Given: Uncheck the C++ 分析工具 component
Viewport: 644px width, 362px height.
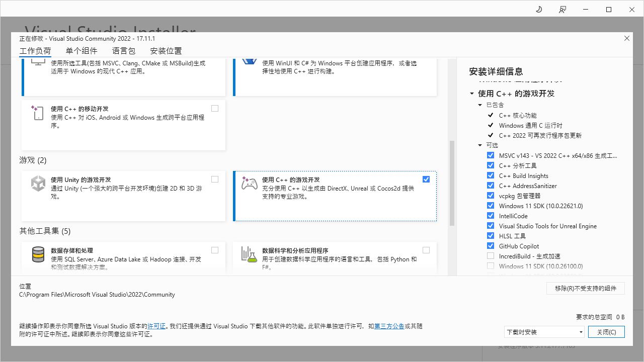Looking at the screenshot, I should click(491, 165).
